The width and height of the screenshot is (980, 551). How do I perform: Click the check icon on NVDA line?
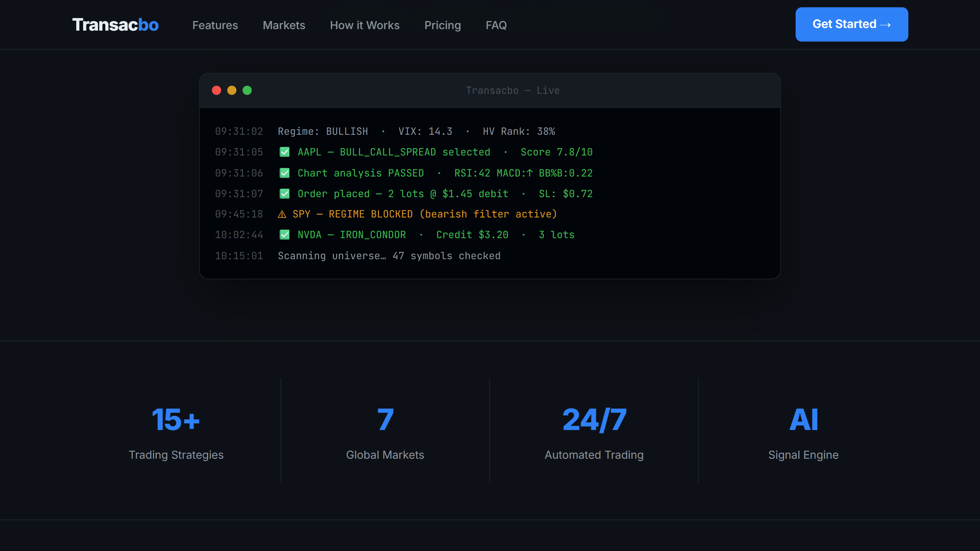pos(284,235)
